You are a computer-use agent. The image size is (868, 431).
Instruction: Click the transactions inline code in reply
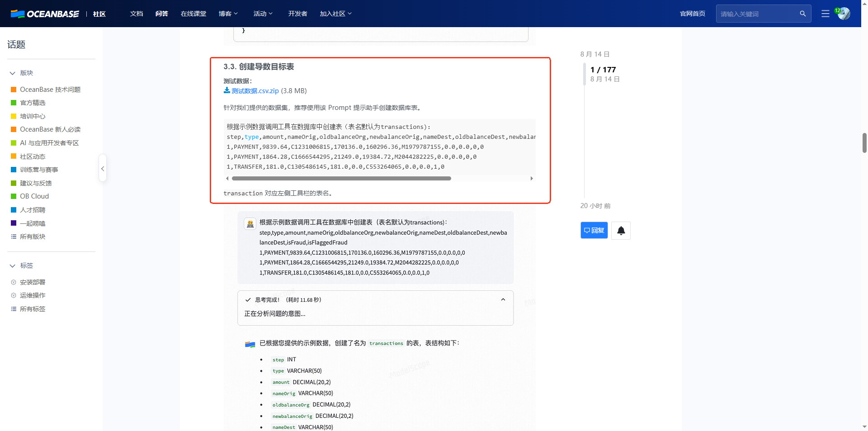pos(386,343)
